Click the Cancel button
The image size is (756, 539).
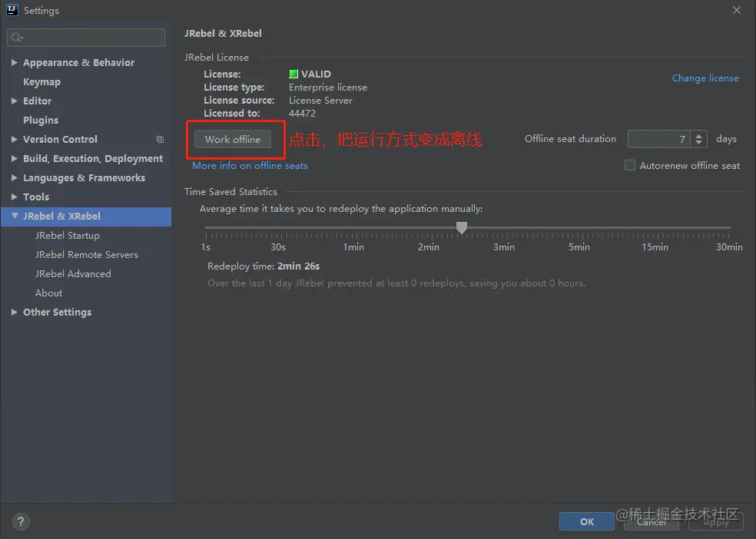[652, 521]
